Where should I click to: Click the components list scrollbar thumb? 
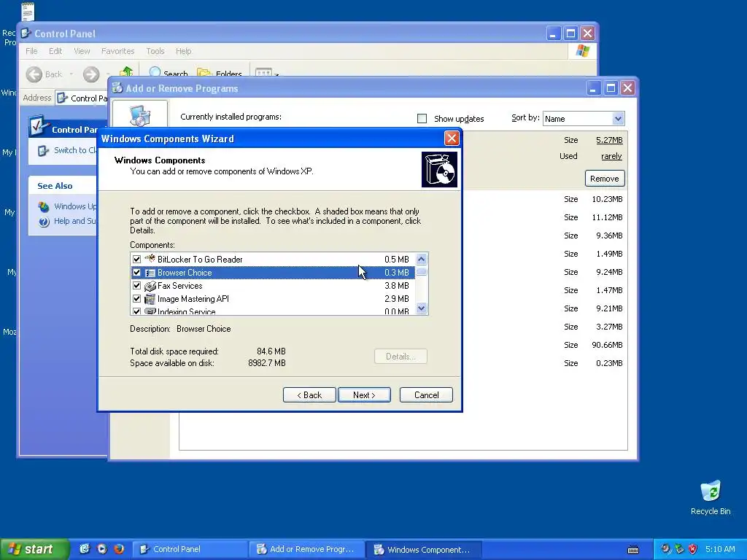(x=421, y=272)
